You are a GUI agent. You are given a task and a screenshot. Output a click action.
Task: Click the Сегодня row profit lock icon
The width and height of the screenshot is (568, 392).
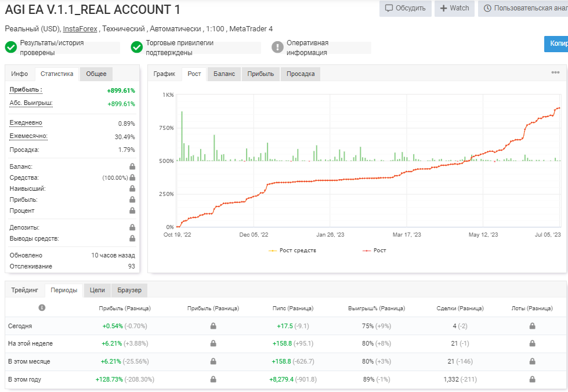click(213, 326)
